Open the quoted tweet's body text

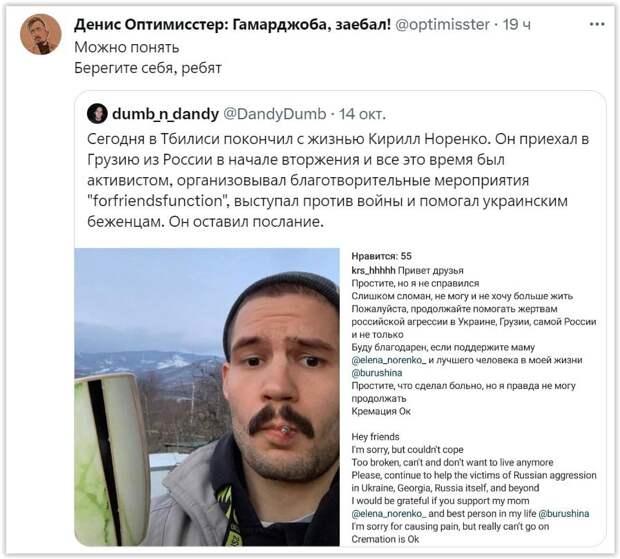tap(338, 180)
